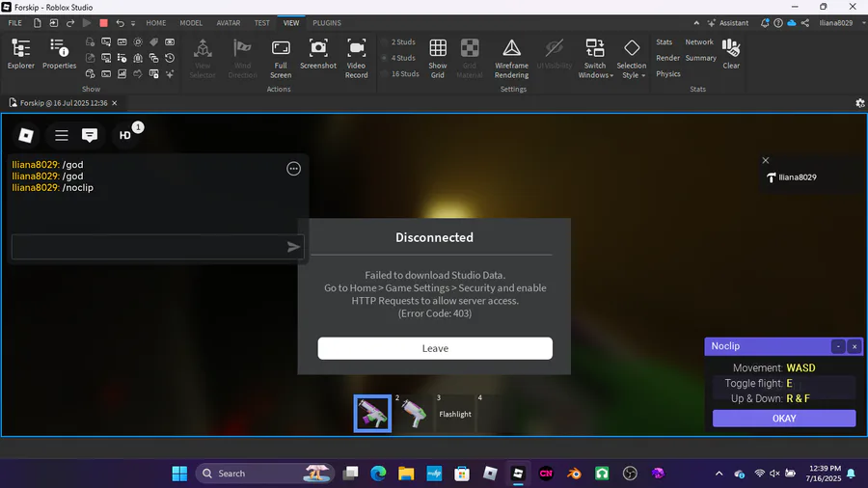Open the FILE menu
Image resolution: width=868 pixels, height=488 pixels.
tap(14, 23)
